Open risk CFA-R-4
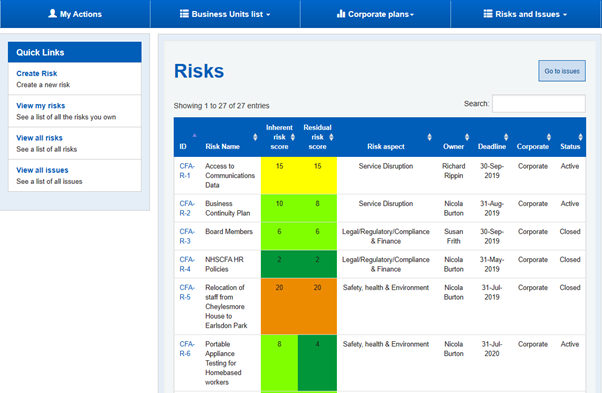The height and width of the screenshot is (393, 602). point(187,264)
